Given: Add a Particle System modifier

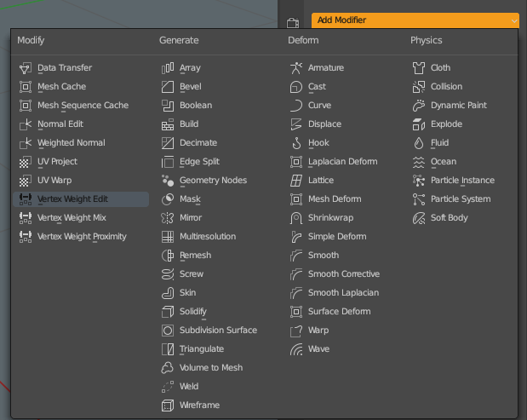Looking at the screenshot, I should 462,199.
